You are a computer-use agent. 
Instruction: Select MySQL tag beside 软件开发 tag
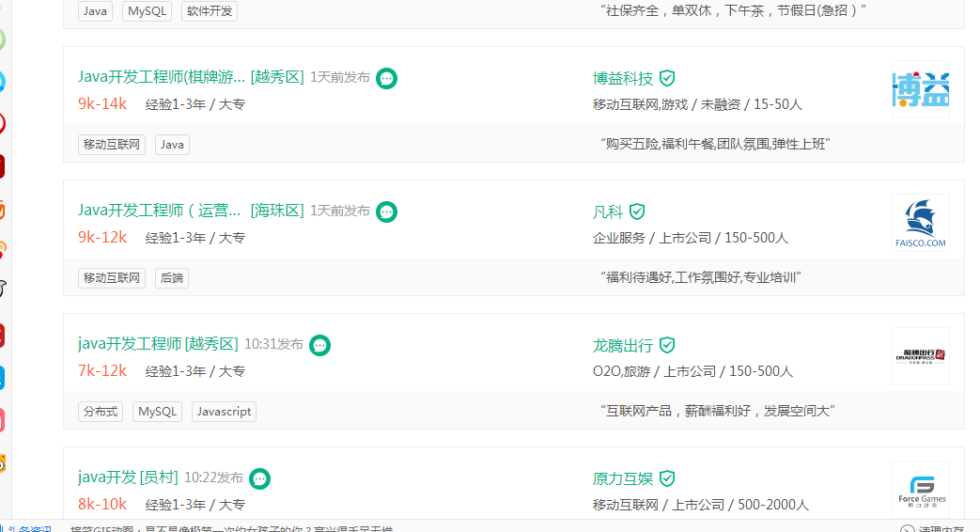pyautogui.click(x=147, y=11)
